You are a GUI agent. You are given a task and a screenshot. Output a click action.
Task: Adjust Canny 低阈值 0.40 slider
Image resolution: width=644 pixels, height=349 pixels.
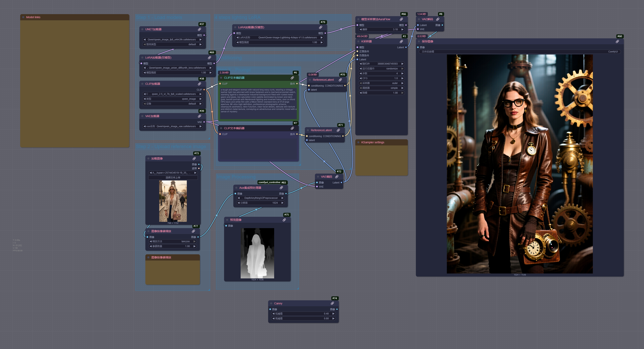[303, 314]
